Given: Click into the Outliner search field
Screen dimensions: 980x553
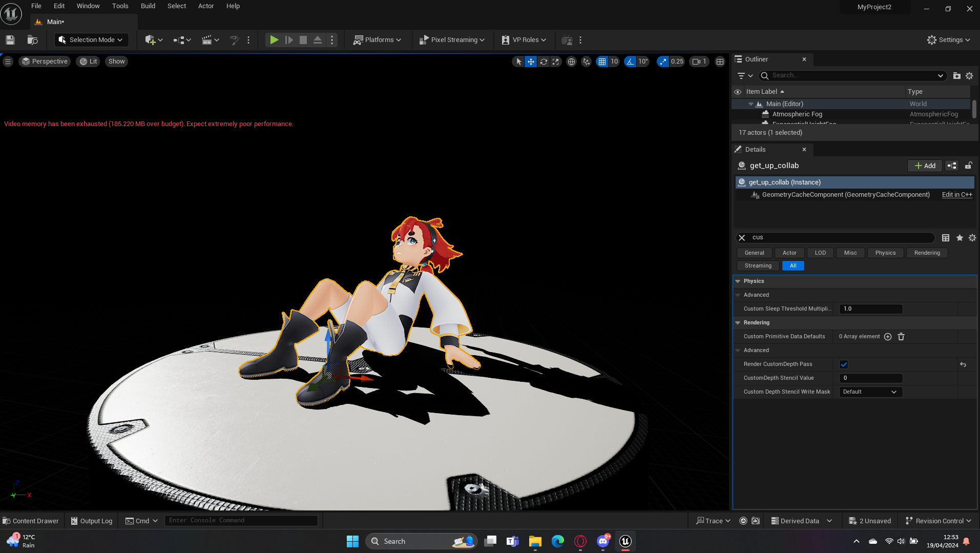Looking at the screenshot, I should click(x=853, y=75).
